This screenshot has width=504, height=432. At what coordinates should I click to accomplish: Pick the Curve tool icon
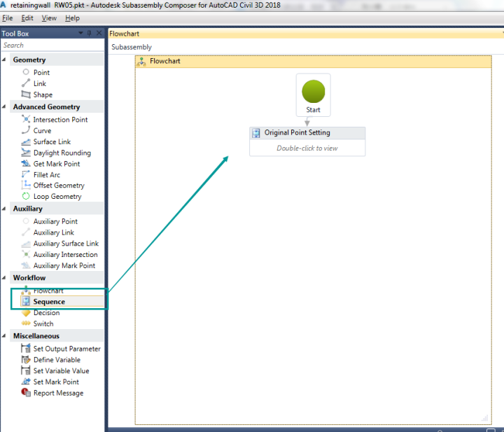coord(26,130)
